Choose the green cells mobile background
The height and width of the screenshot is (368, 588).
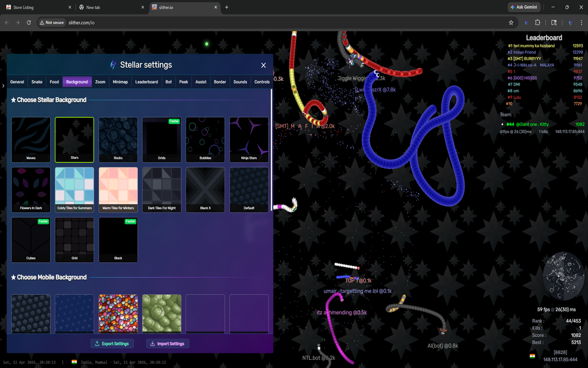click(162, 314)
